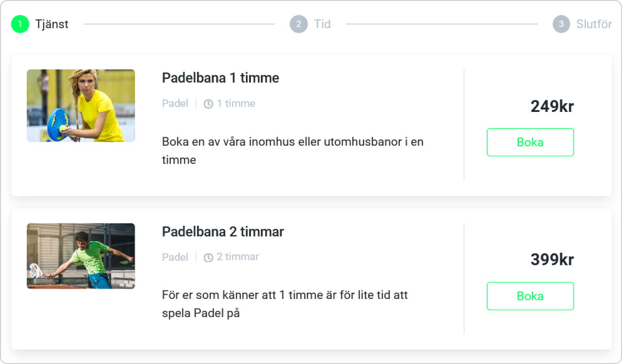This screenshot has height=364, width=622.
Task: Open the Padelbana 2 timmar title
Action: [223, 232]
